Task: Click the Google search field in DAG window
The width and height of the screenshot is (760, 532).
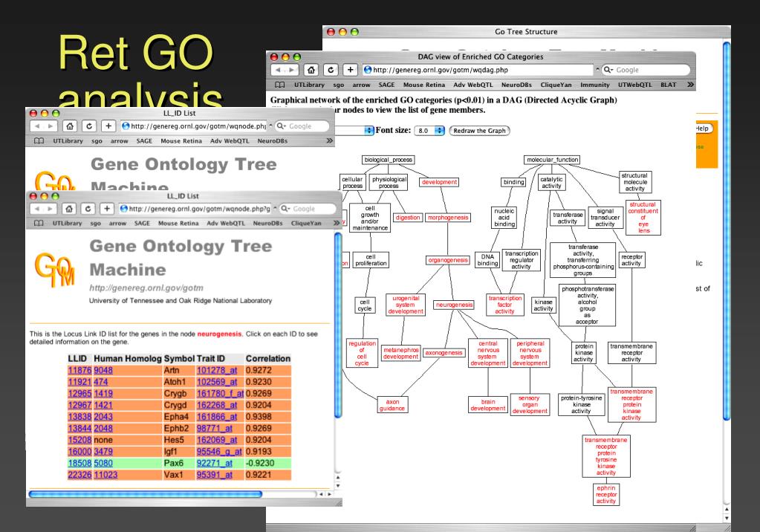Action: pos(645,70)
